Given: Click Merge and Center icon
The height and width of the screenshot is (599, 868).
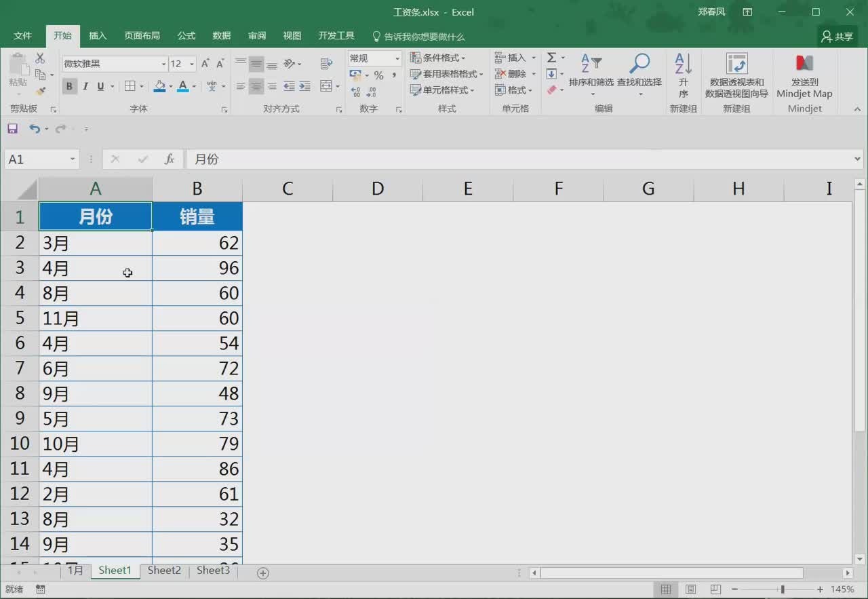Looking at the screenshot, I should (326, 86).
